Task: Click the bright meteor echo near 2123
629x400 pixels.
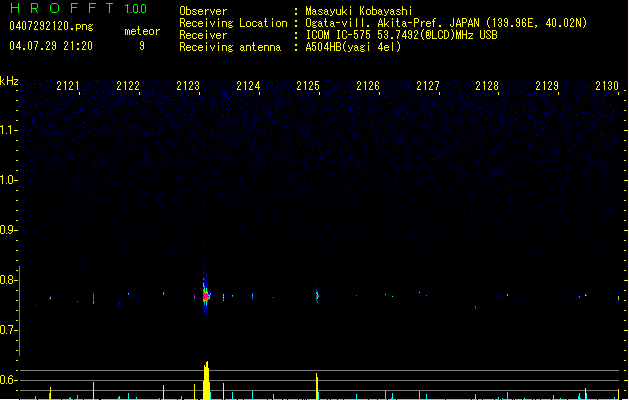Action: 206,295
